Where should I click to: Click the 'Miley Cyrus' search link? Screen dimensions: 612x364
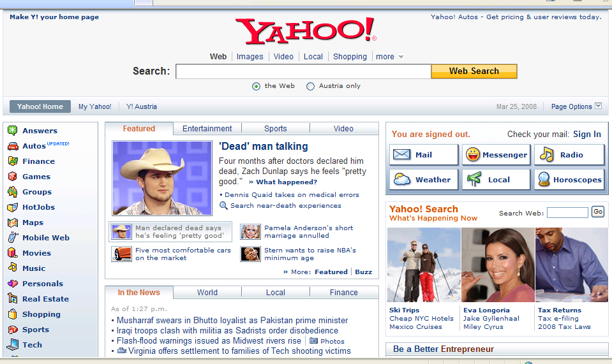click(483, 326)
